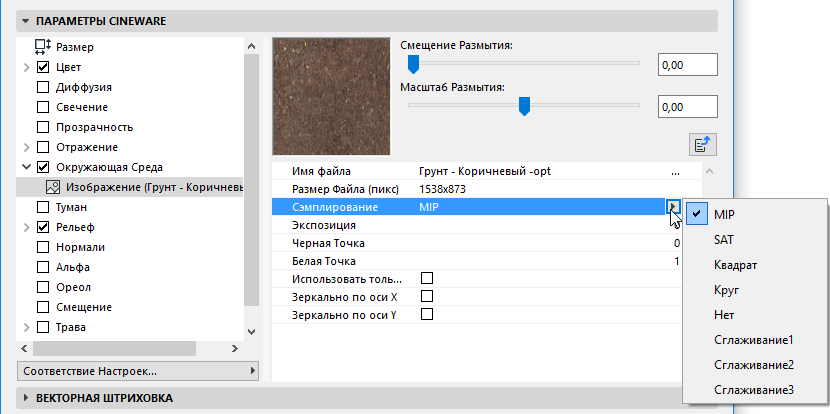The height and width of the screenshot is (414, 830).
Task: Expand the Рельеф tree node
Action: 26,227
